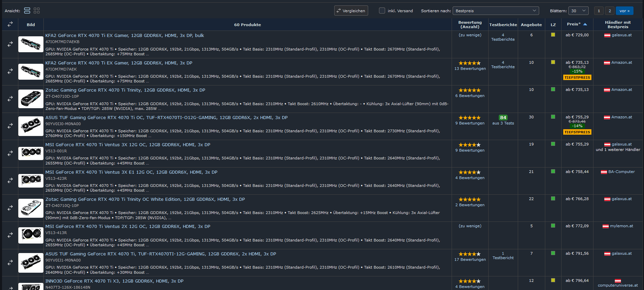Click yellow availability indicator for KFA2 bulk
This screenshot has height=290, width=644.
click(553, 35)
